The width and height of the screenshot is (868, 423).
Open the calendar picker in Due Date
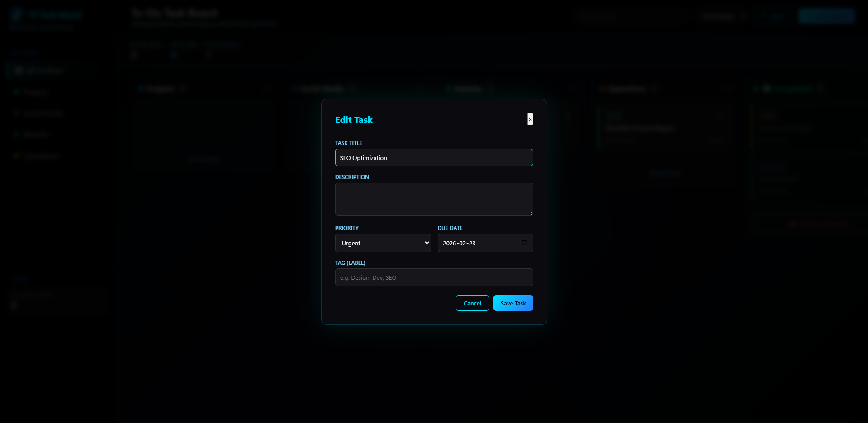524,243
